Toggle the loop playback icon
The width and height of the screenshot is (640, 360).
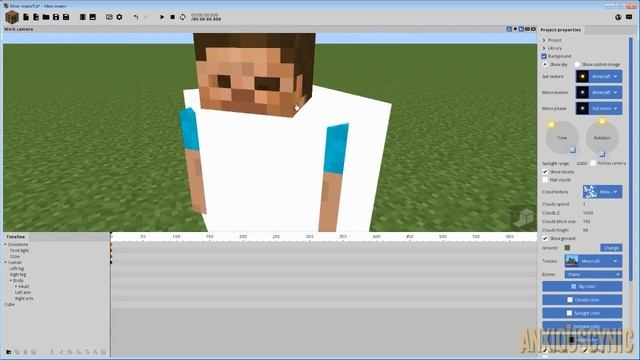[x=182, y=17]
